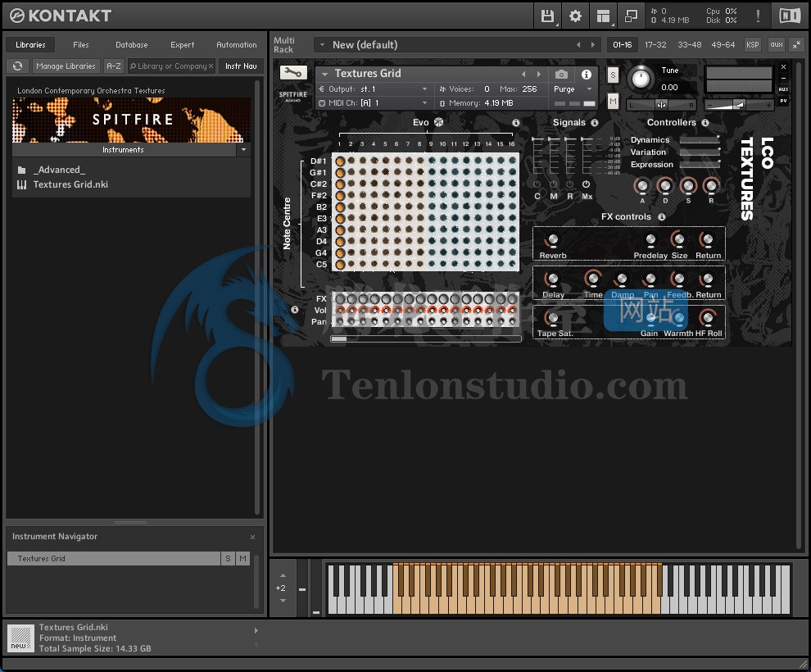Toggle the R signal power button

pyautogui.click(x=569, y=184)
